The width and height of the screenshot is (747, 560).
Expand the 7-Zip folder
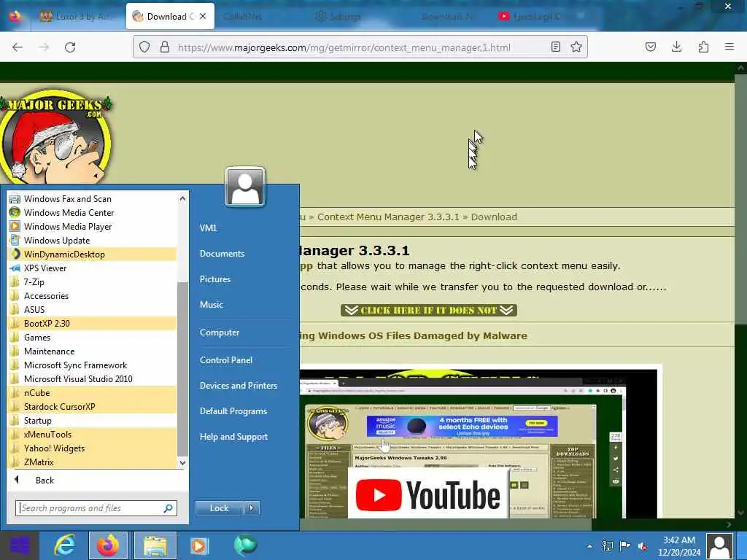[91, 281]
